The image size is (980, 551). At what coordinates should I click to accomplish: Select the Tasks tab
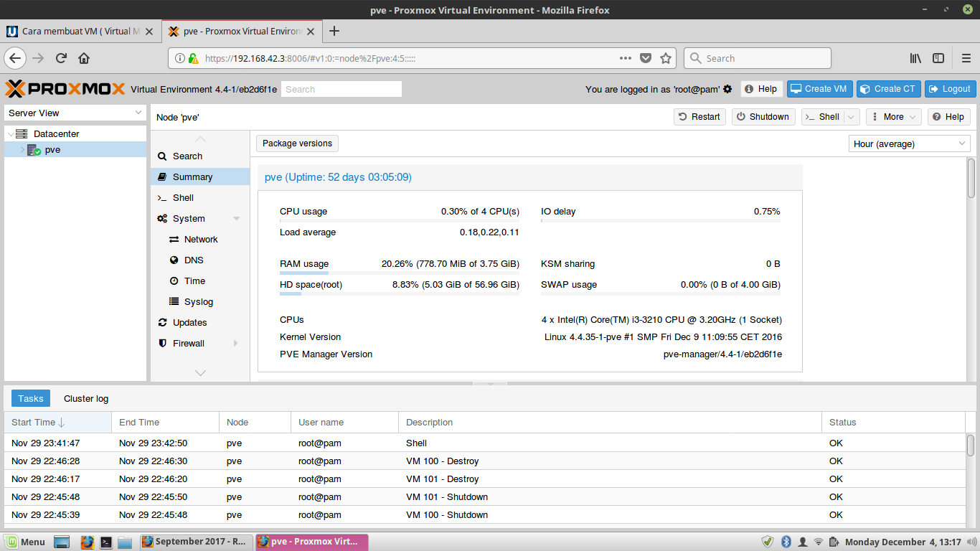pos(31,399)
